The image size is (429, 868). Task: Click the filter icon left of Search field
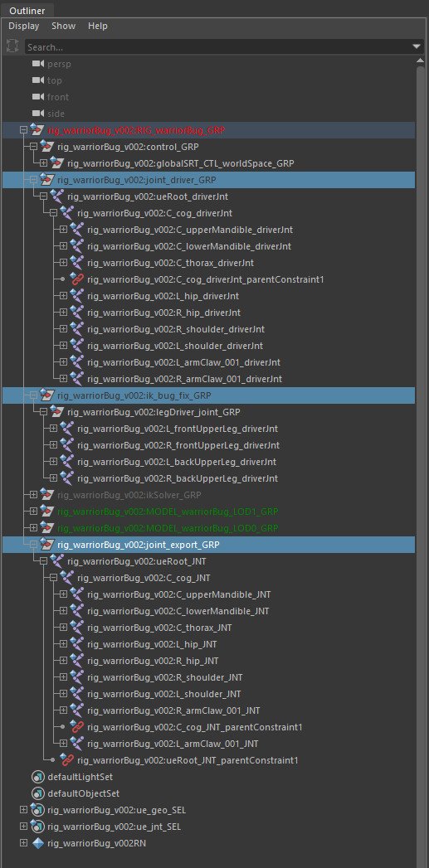(x=12, y=46)
